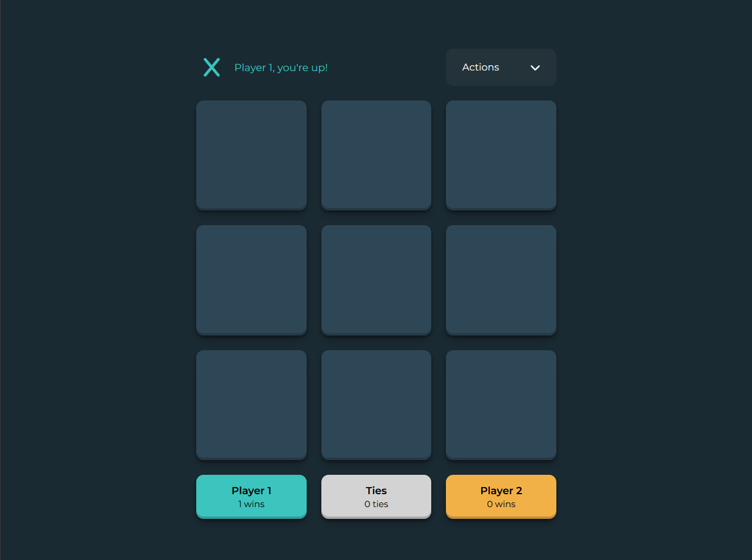This screenshot has height=560, width=752.
Task: Click the Ties scoreboard card
Action: [x=376, y=497]
